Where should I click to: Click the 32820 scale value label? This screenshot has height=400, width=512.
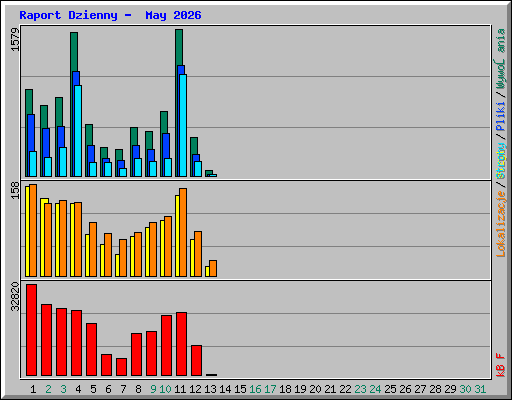[15, 296]
